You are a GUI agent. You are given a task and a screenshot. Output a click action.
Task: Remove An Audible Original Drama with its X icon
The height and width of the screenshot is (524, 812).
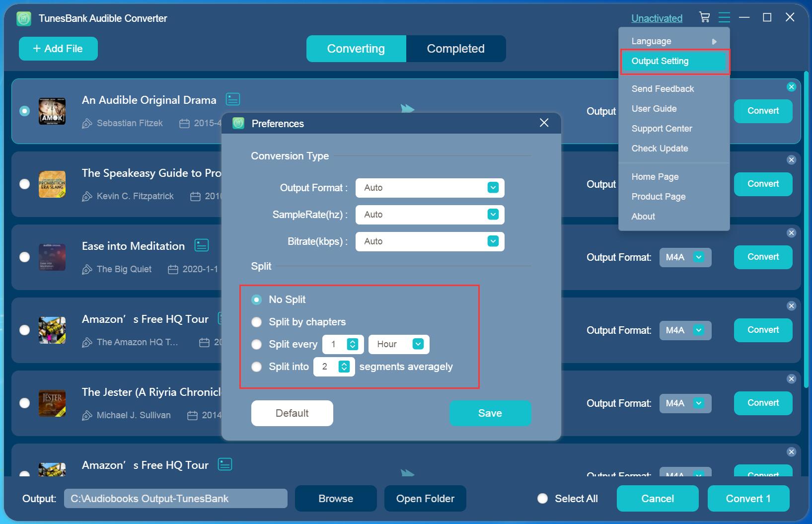click(791, 87)
